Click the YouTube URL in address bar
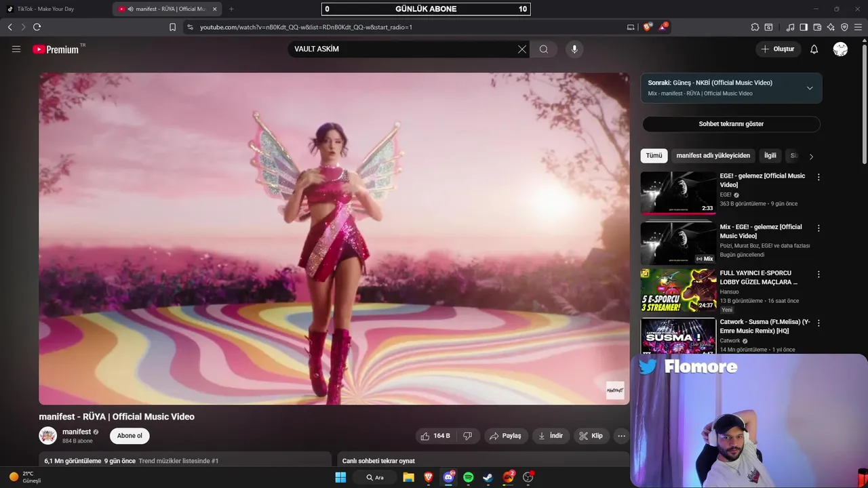The width and height of the screenshot is (868, 488). 306,27
